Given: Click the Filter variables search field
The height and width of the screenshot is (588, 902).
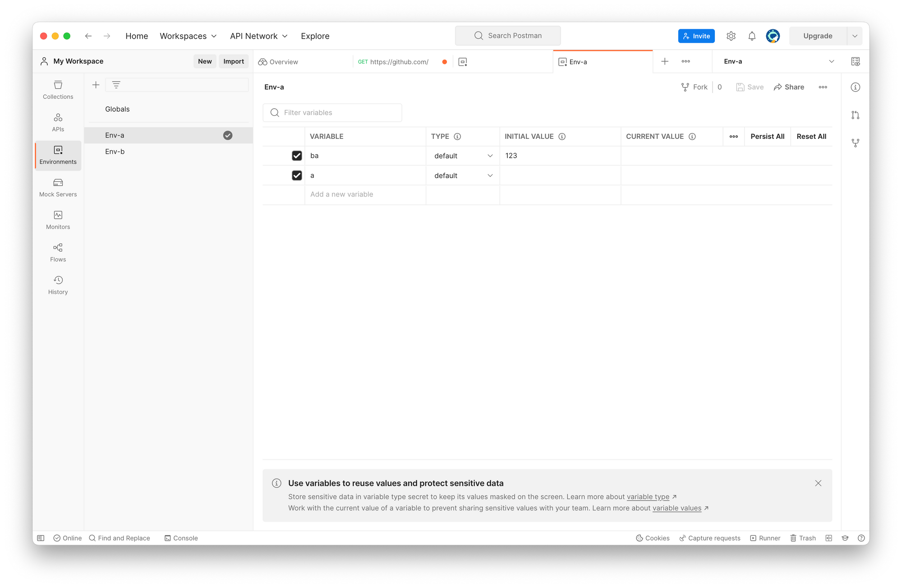Looking at the screenshot, I should tap(332, 112).
